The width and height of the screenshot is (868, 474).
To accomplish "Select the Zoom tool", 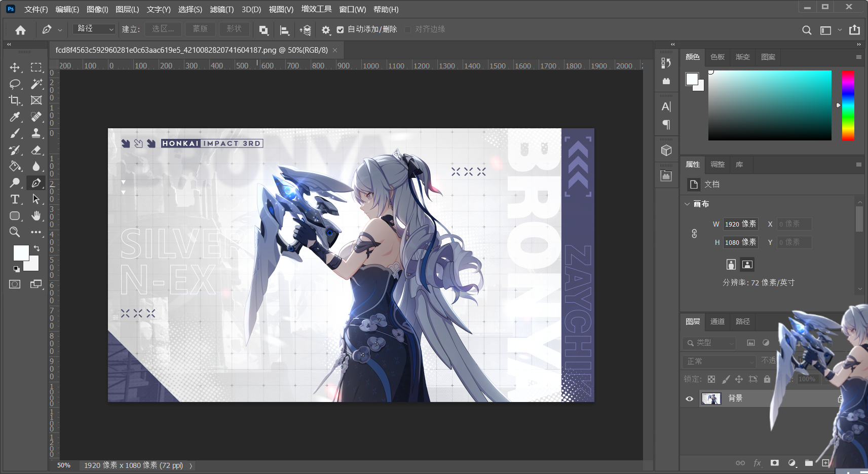I will (15, 232).
